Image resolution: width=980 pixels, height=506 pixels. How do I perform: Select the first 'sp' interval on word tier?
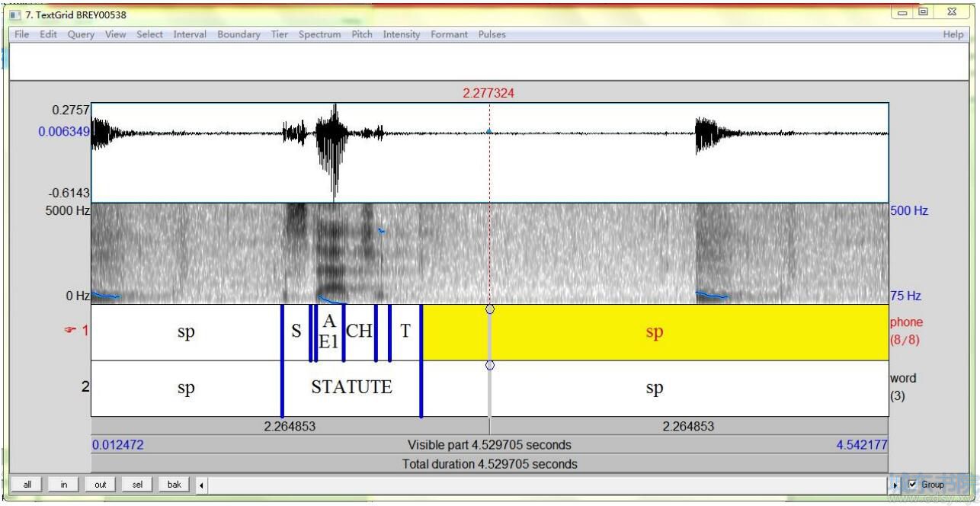click(186, 388)
